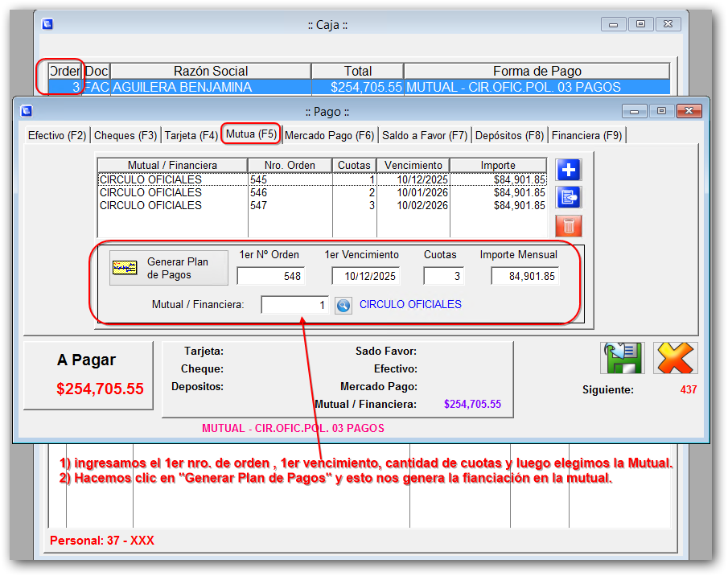
Task: Click the blue plus add-row icon
Action: [x=569, y=171]
